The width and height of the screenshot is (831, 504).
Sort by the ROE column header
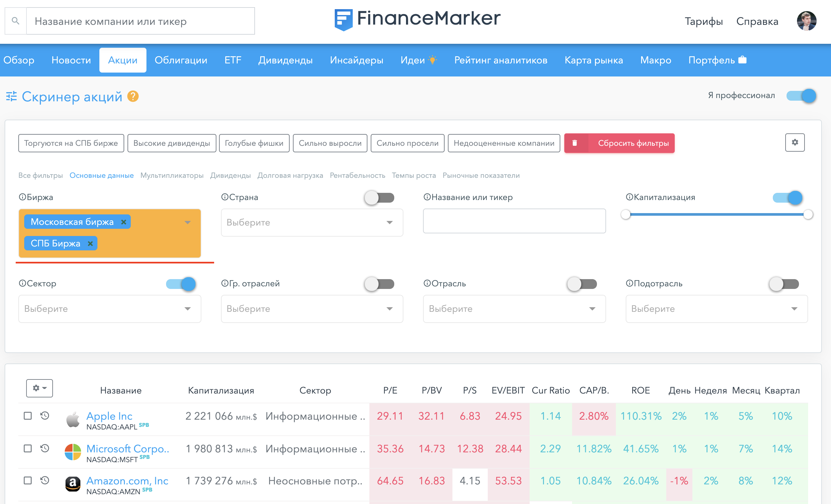pyautogui.click(x=640, y=390)
